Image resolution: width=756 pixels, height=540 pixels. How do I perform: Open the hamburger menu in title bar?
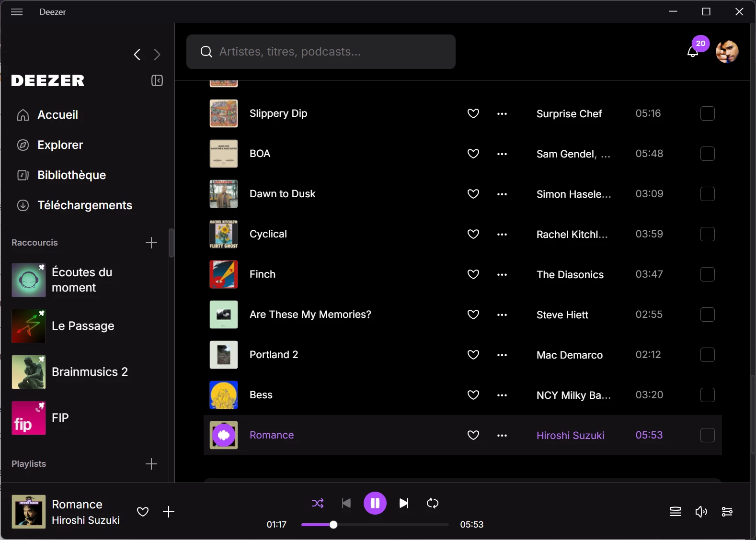17,12
